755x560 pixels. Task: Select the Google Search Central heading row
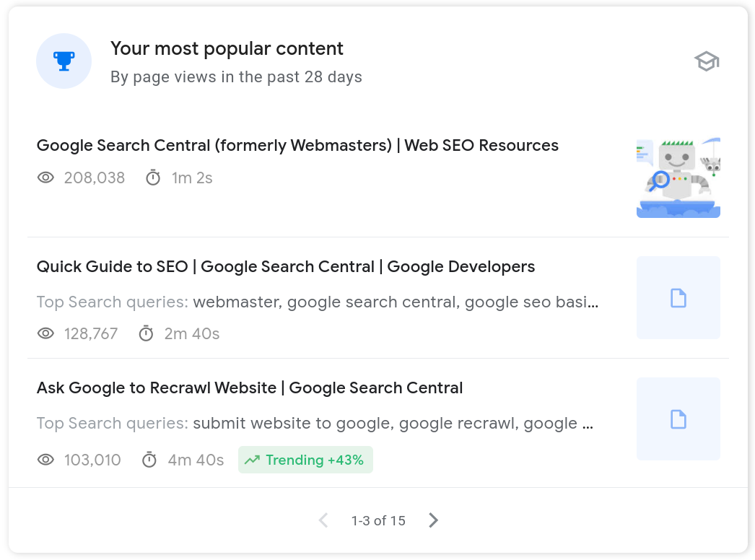tap(297, 145)
